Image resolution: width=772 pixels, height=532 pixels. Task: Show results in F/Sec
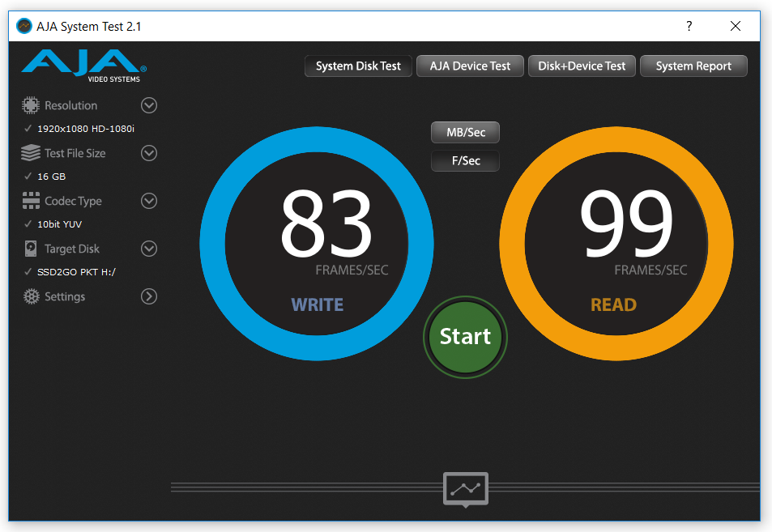466,161
